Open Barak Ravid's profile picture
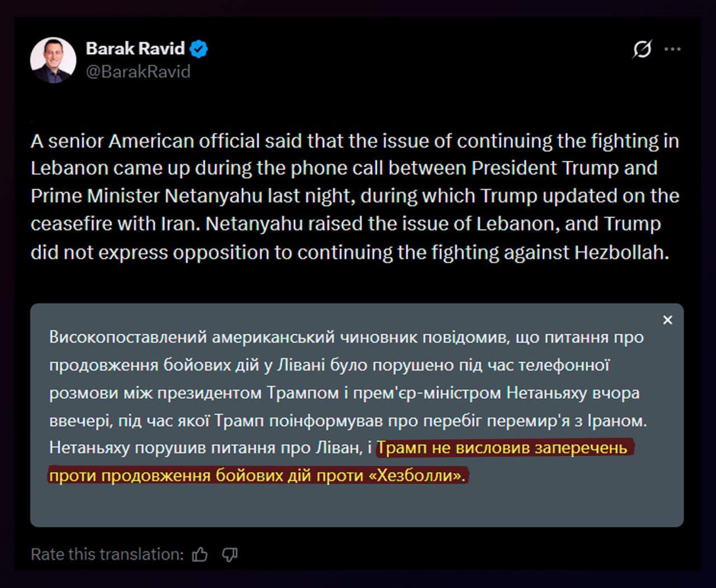 pyautogui.click(x=53, y=60)
